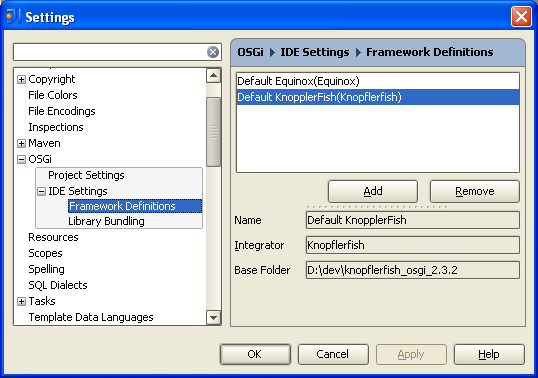Collapse the IDE Settings node
Screen dimensions: 538x378
41,191
